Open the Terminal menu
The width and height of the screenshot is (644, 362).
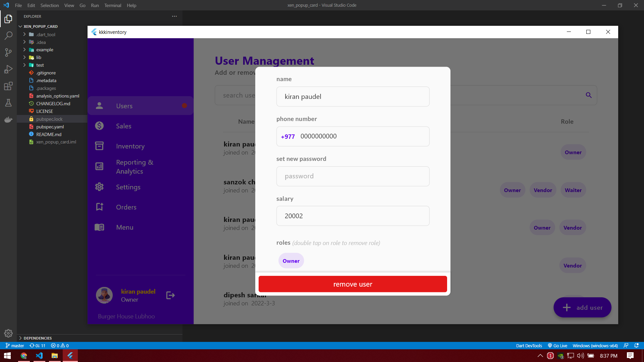[x=112, y=5]
